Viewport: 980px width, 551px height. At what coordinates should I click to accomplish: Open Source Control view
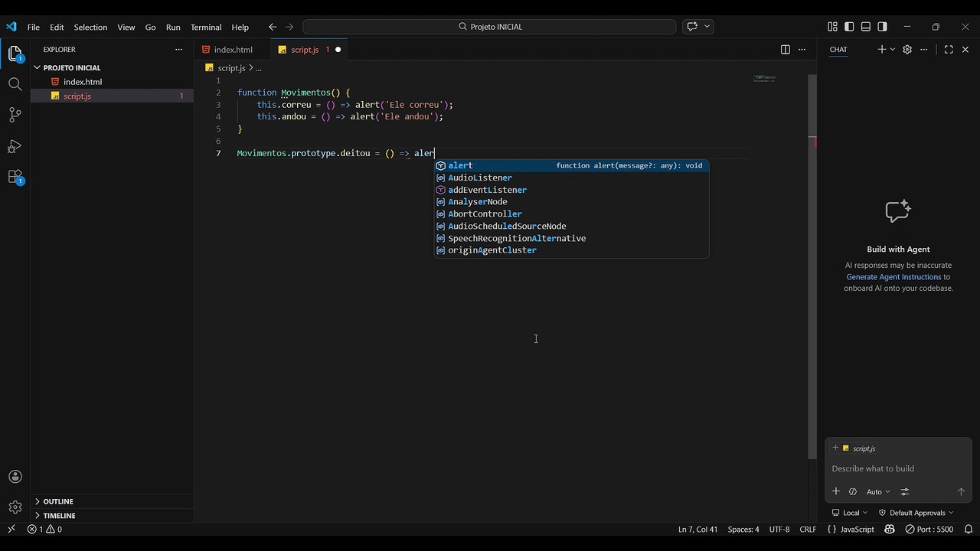[15, 115]
